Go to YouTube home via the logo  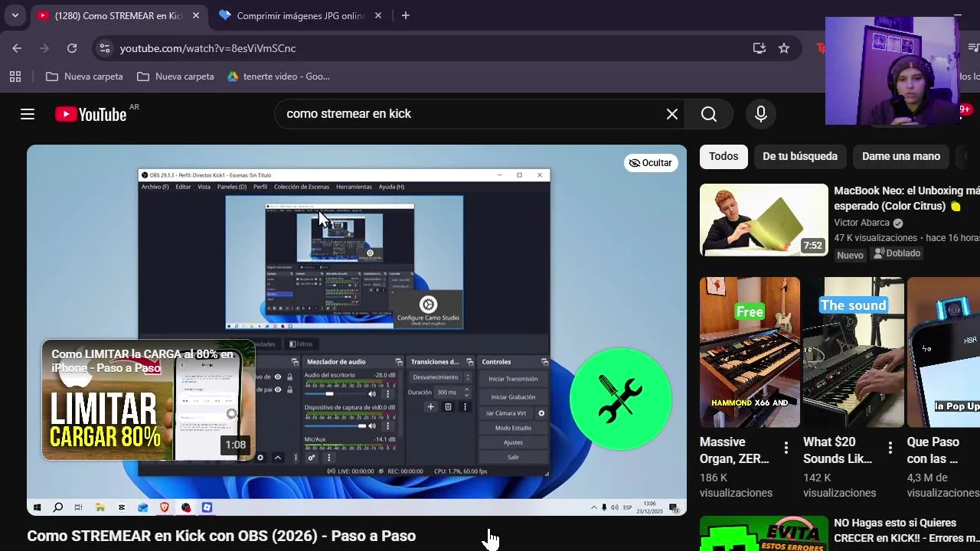(91, 114)
